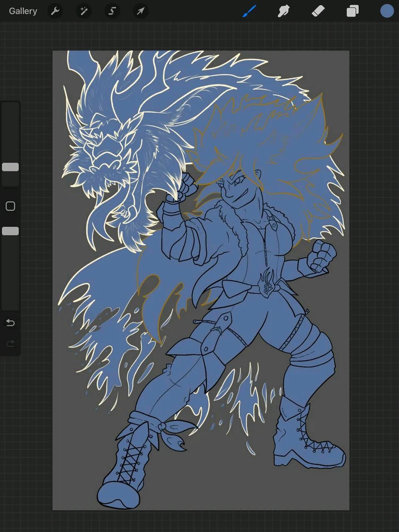This screenshot has width=399, height=532.
Task: Select the Eraser tool
Action: point(318,11)
